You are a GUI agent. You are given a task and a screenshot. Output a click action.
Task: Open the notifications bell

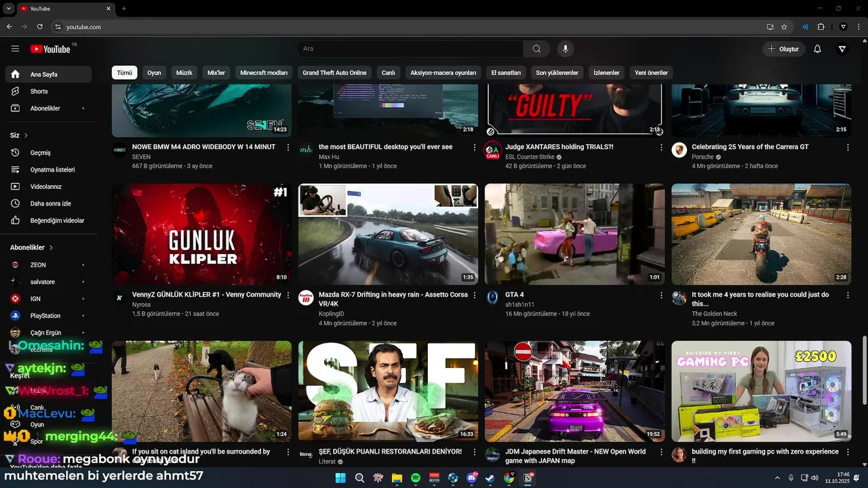[x=817, y=49]
